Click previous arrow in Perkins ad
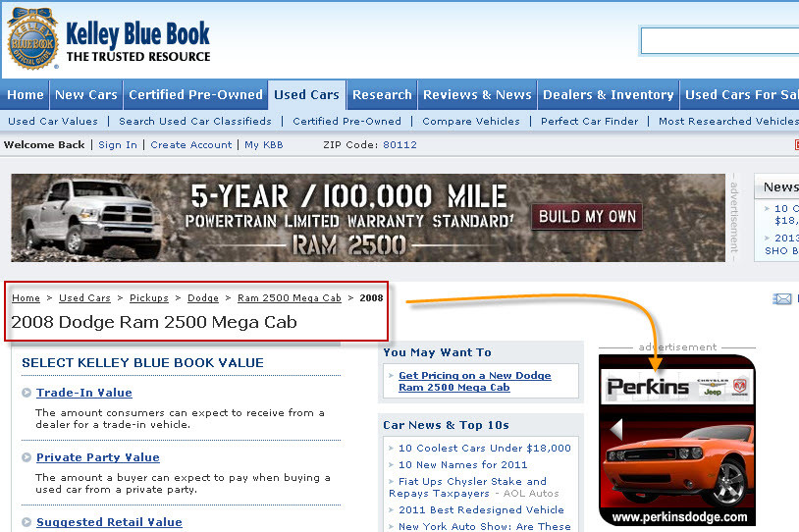Screen dimensions: 799x532 [x=616, y=429]
